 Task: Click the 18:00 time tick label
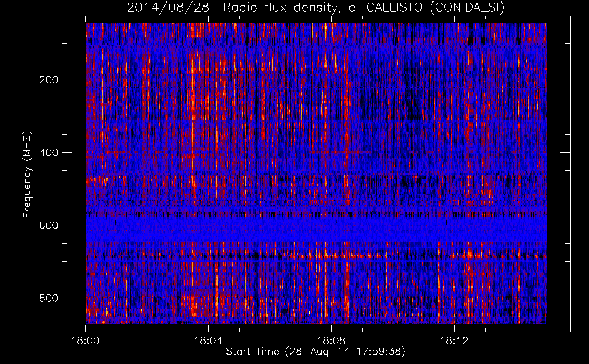click(x=85, y=341)
